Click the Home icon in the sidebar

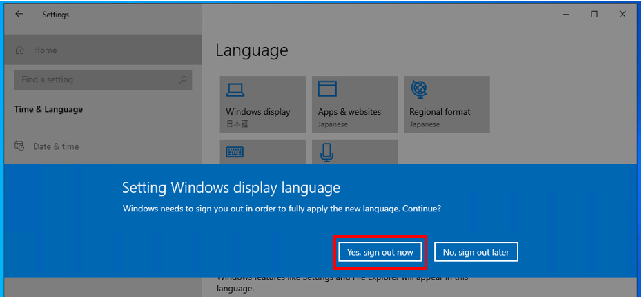click(x=20, y=50)
